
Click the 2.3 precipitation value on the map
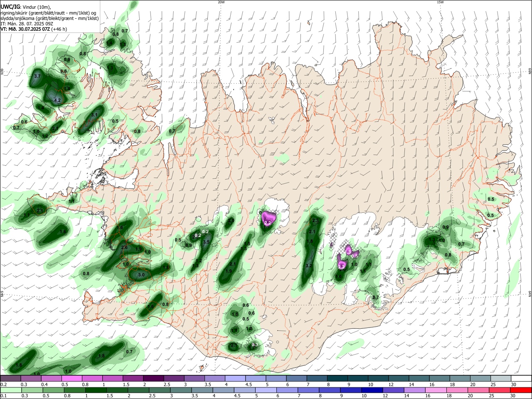pyautogui.click(x=315, y=221)
